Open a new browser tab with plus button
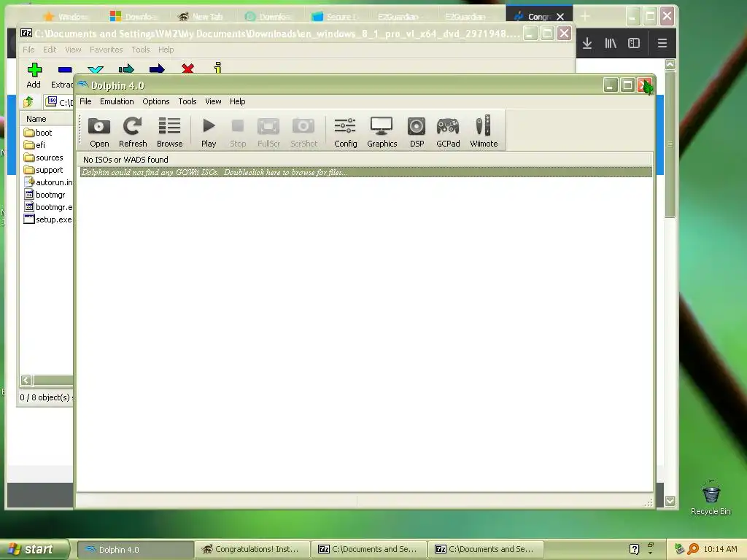747x560 pixels. tap(585, 16)
